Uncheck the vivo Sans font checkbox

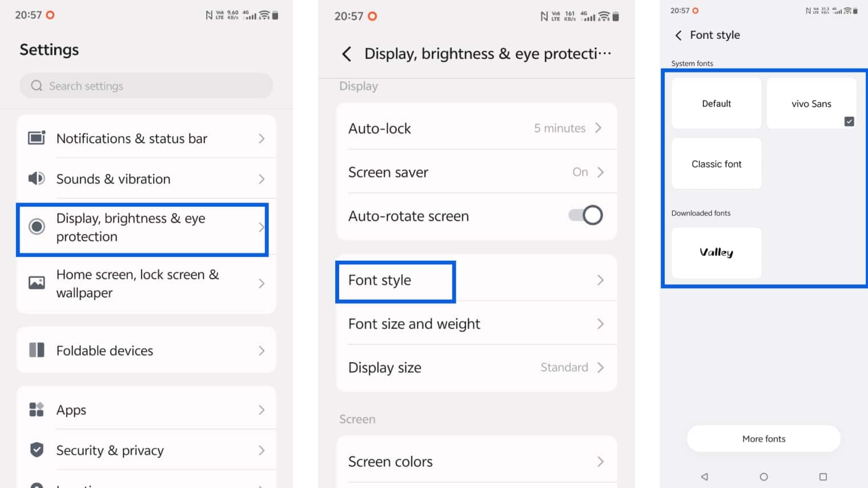849,121
